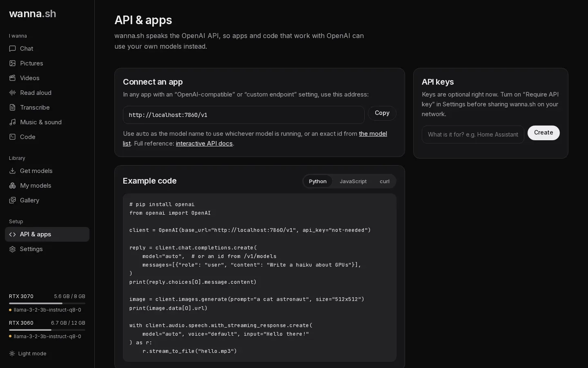Go to the wanna.sh home logo
588x368 pixels.
pos(33,13)
